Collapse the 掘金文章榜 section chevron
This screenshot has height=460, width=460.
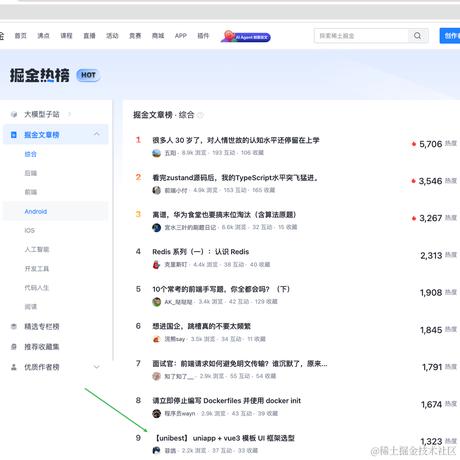click(97, 134)
